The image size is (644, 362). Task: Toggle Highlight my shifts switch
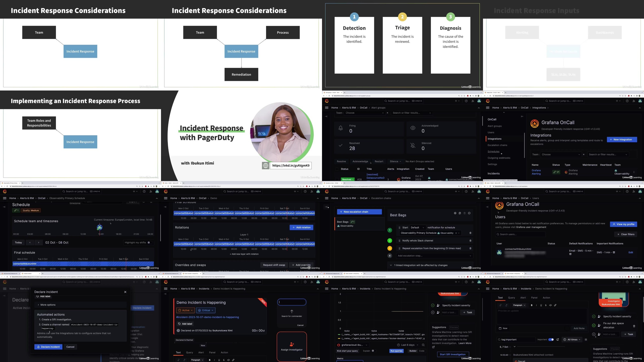pos(150,243)
